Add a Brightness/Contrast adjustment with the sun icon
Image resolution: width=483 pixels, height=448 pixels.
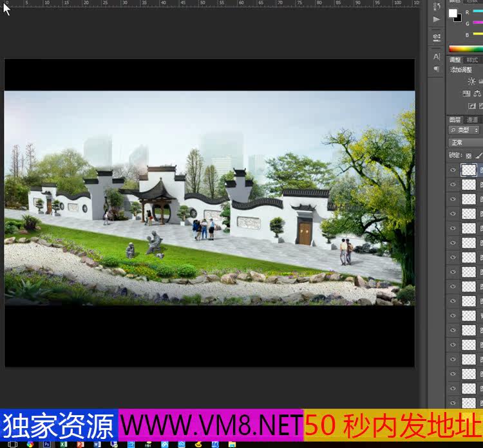(471, 81)
